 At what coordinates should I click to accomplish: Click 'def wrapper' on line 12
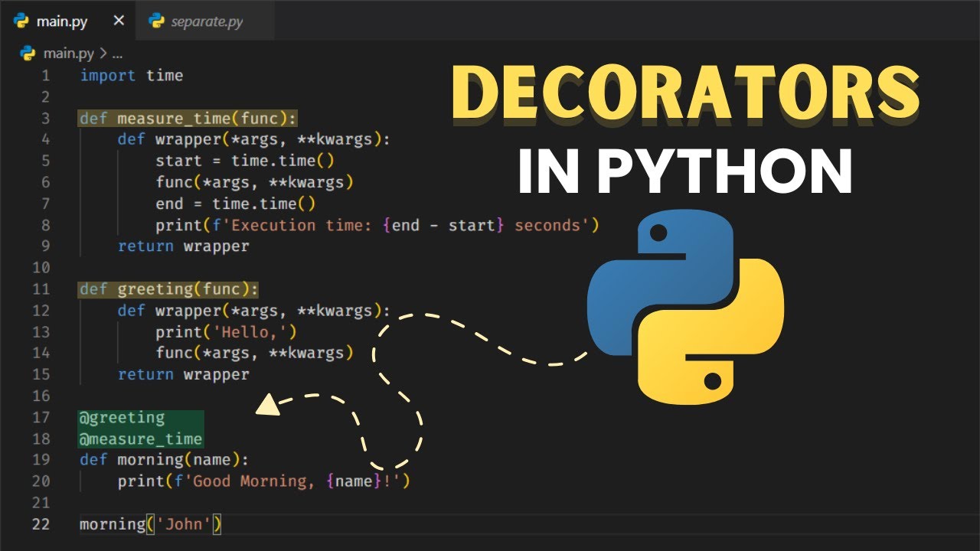click(x=254, y=311)
